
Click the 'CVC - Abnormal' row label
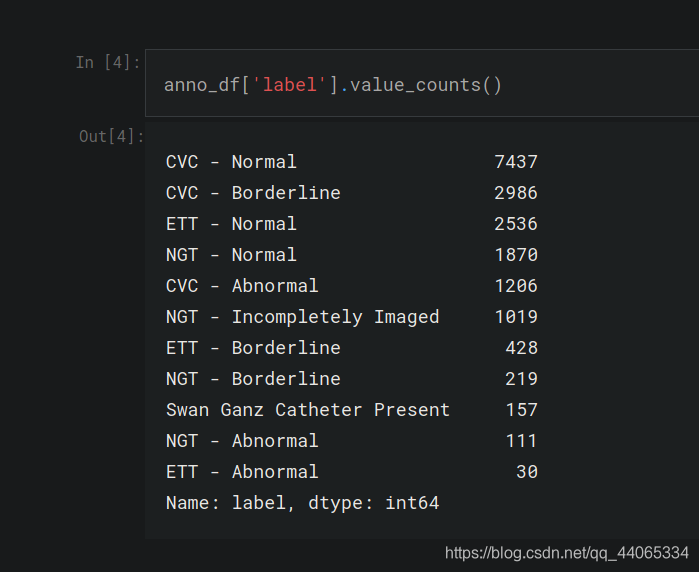coord(242,286)
